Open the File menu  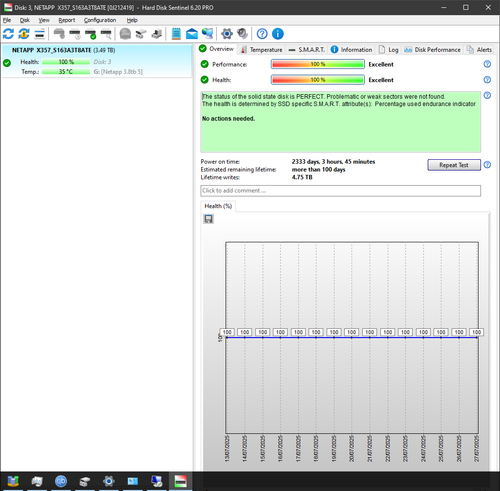coord(7,20)
